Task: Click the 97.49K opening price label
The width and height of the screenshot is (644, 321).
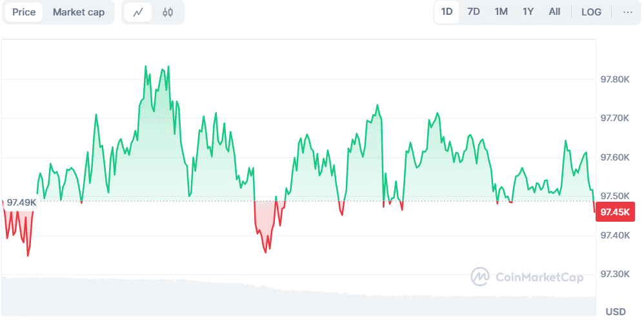Action: (x=21, y=202)
